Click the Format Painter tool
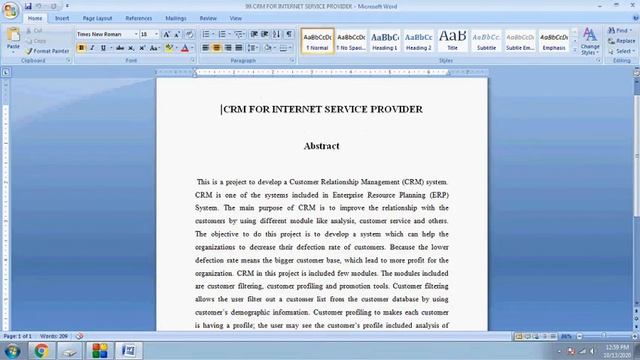This screenshot has height=360, width=640. 47,51
